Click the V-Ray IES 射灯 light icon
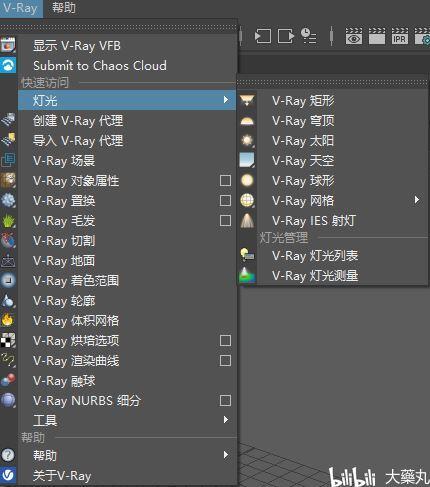 [x=247, y=220]
